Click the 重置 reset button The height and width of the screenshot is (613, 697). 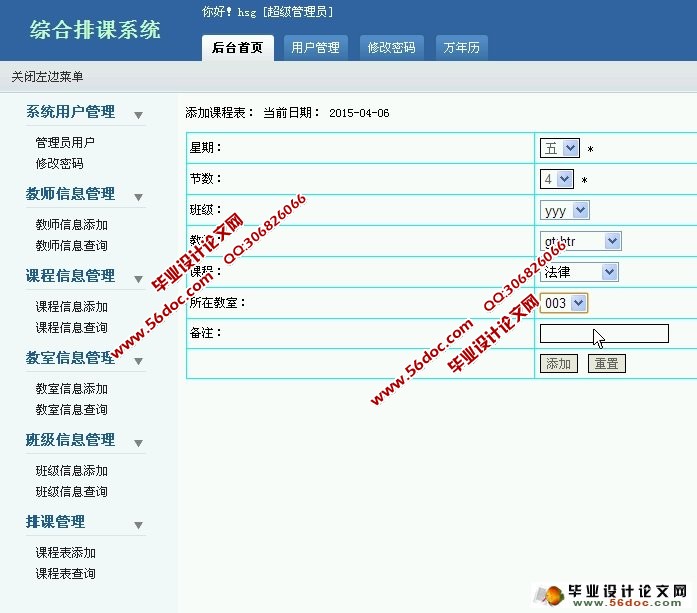(606, 364)
